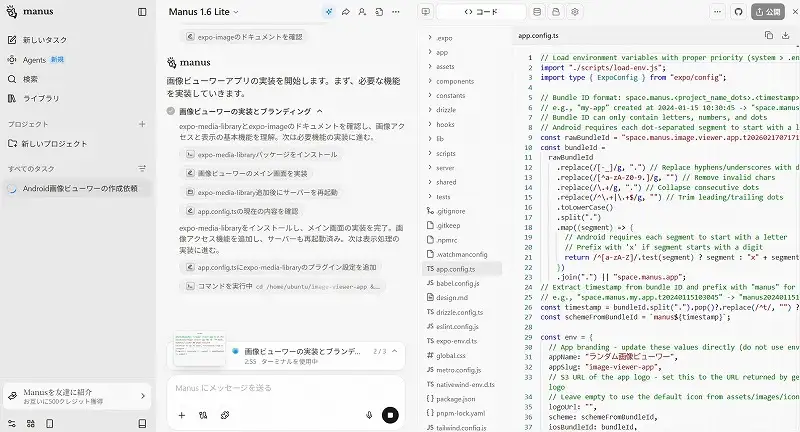Open 画像ビューワーのメイン画面を実装 step
This screenshot has width=800, height=432.
[247, 173]
